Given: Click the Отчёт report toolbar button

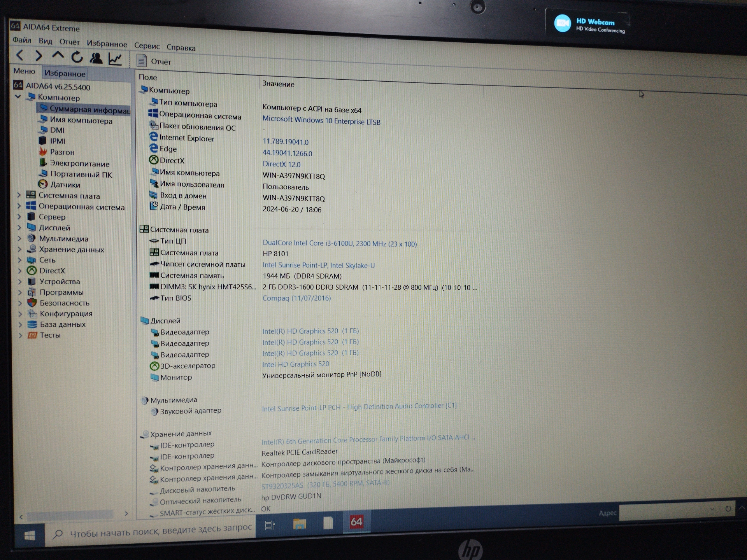Looking at the screenshot, I should [x=154, y=61].
